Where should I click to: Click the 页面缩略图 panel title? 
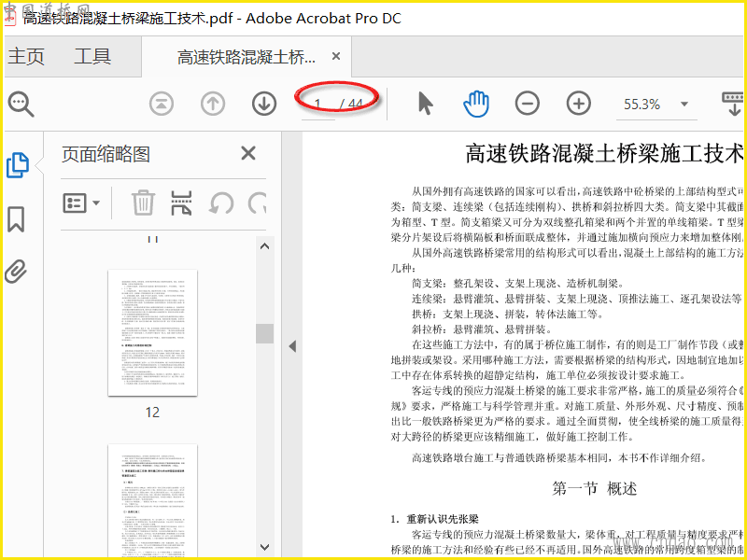[x=106, y=155]
